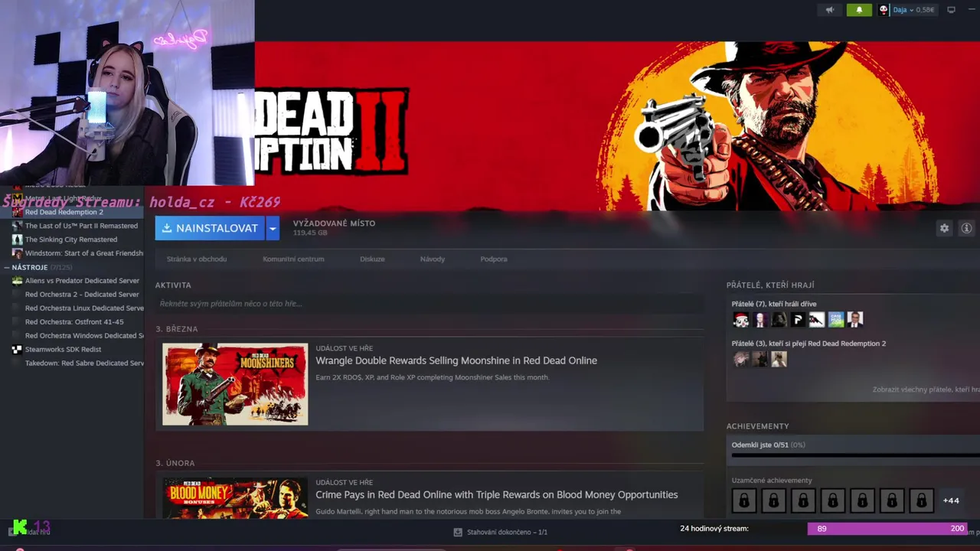The width and height of the screenshot is (980, 551).
Task: Select the fourth locked achievement icon
Action: point(833,500)
